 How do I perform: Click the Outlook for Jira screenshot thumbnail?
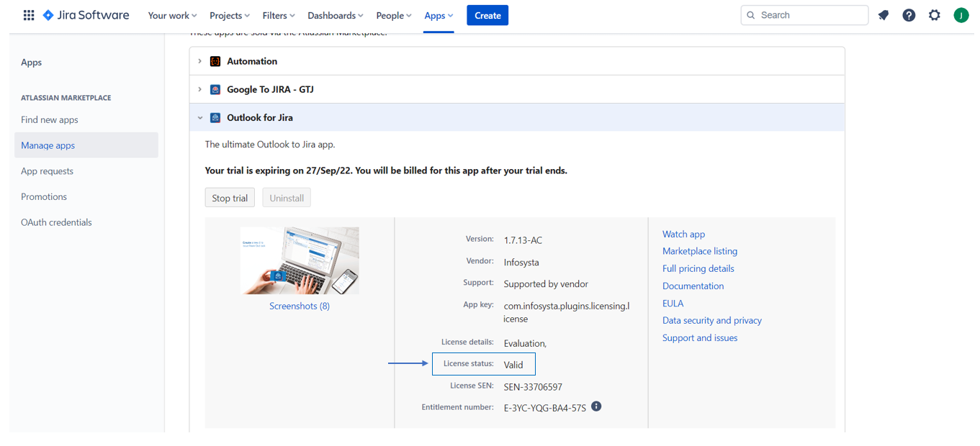pos(300,260)
